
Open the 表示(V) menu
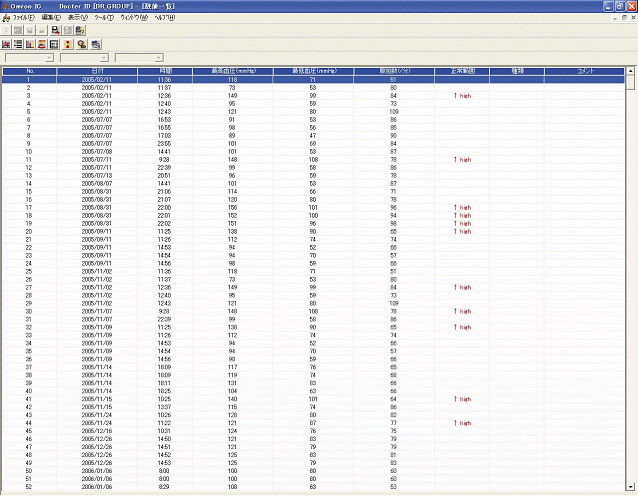[78, 18]
